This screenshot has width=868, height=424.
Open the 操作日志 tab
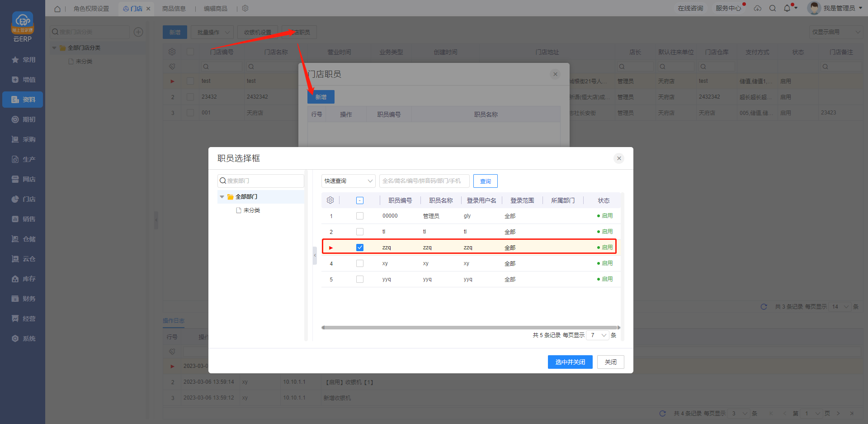click(x=174, y=321)
